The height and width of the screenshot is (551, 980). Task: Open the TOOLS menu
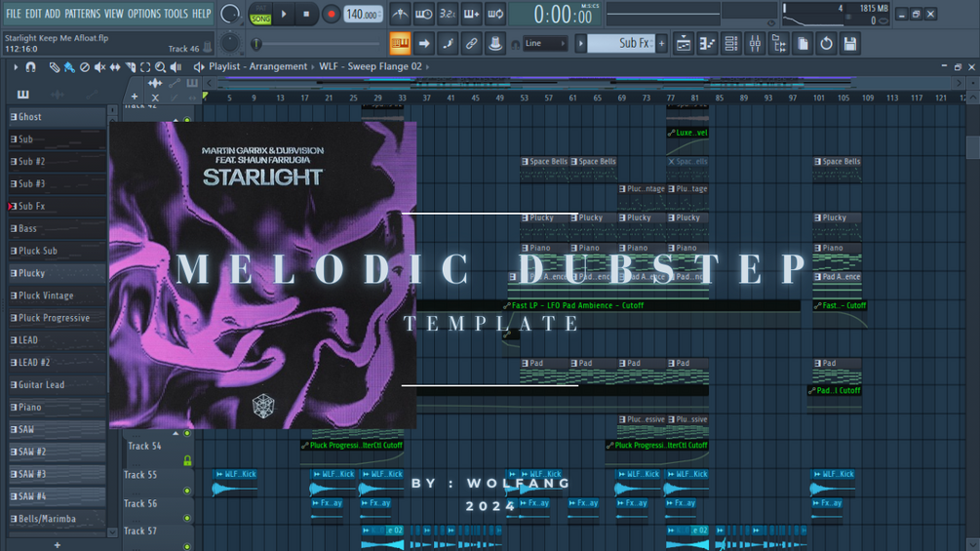click(176, 14)
